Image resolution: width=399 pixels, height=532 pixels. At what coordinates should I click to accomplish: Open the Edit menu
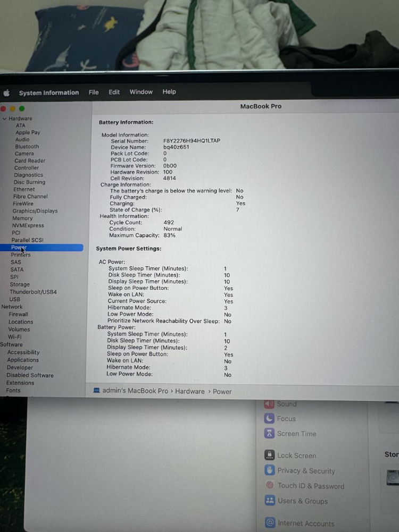pos(114,92)
